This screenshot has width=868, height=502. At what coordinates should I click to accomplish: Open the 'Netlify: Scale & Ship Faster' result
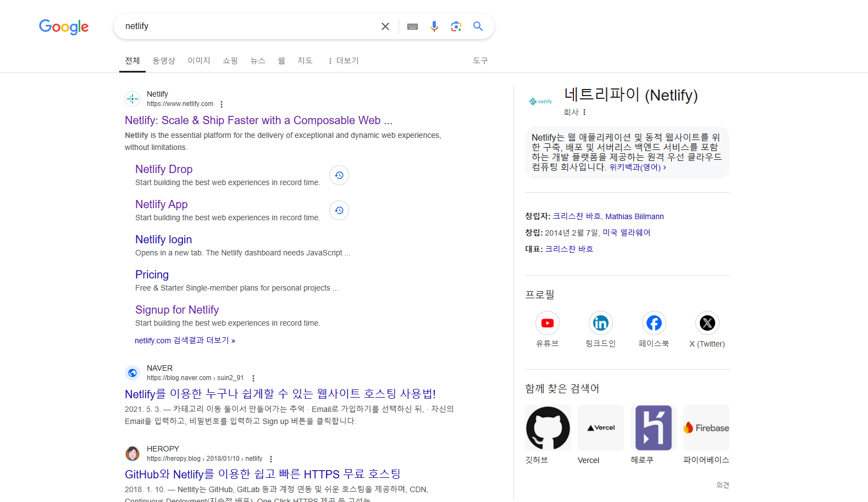(258, 120)
